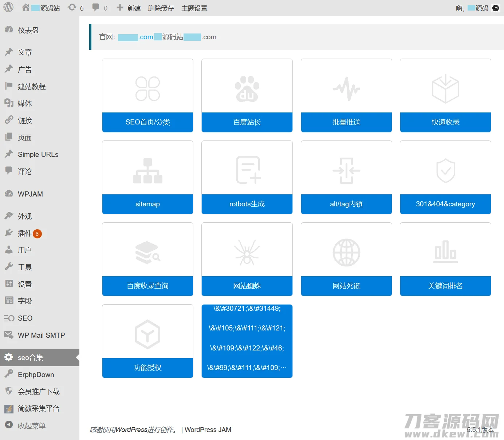Open the 功能授权 authorization card
The width and height of the screenshot is (504, 440).
point(147,368)
